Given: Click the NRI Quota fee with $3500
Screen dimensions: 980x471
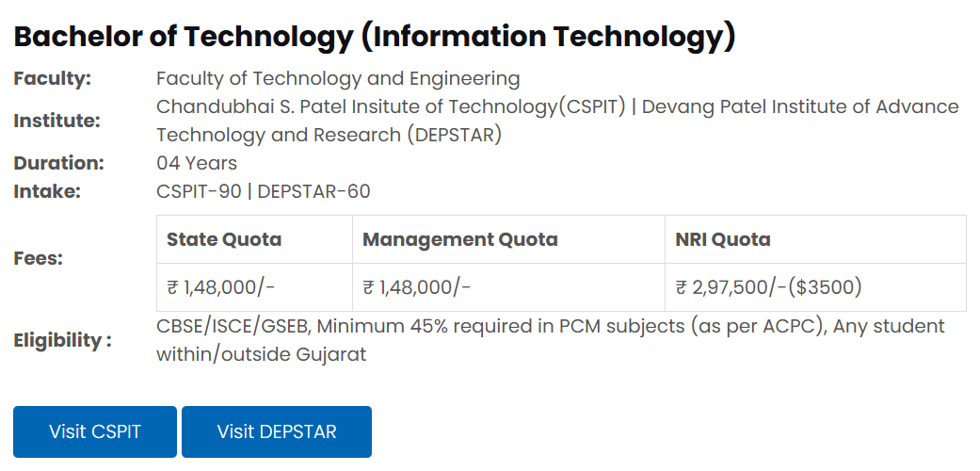Looking at the screenshot, I should tap(769, 287).
